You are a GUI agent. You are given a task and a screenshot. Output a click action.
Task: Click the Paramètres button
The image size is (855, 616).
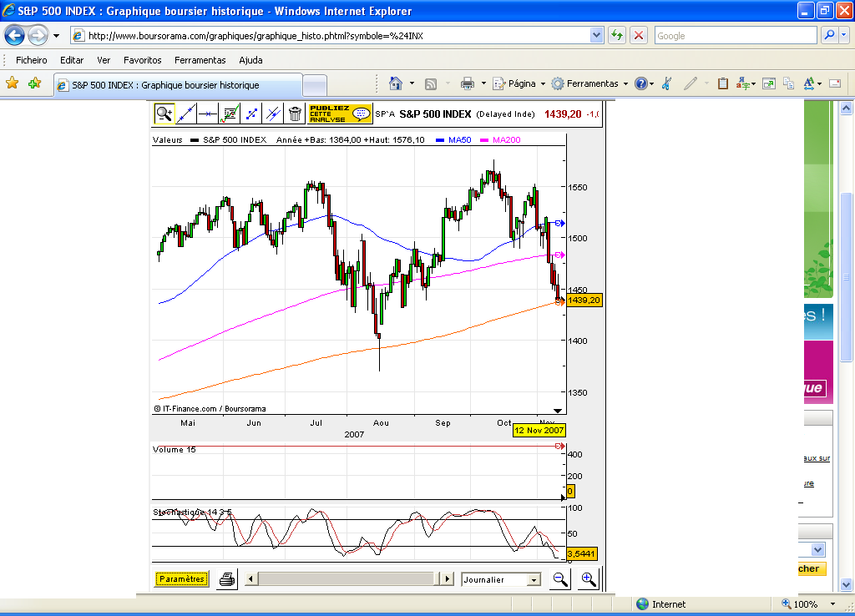[181, 578]
